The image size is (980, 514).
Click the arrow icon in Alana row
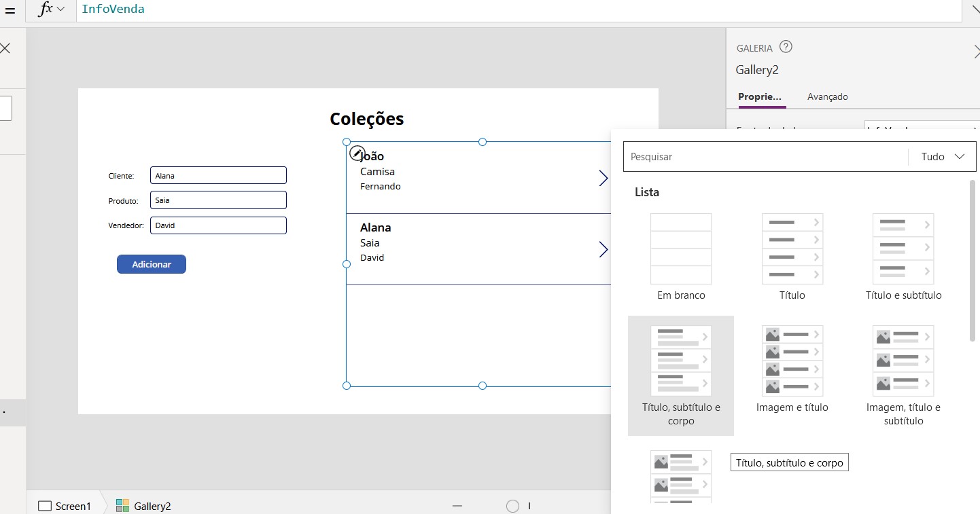[603, 249]
